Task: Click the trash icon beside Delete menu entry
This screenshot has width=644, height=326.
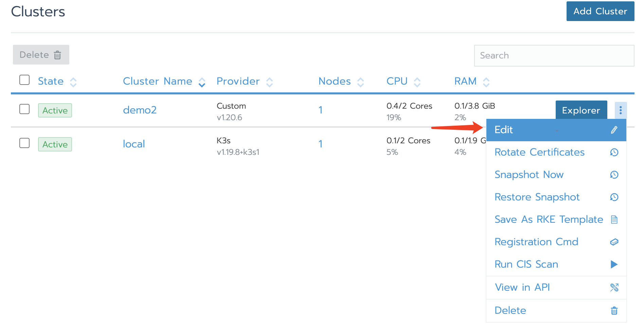Action: pyautogui.click(x=614, y=310)
